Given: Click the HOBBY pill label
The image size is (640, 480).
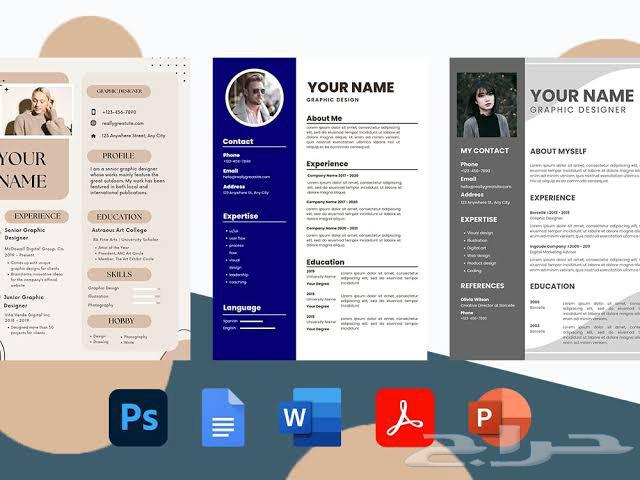Looking at the screenshot, I should (120, 321).
